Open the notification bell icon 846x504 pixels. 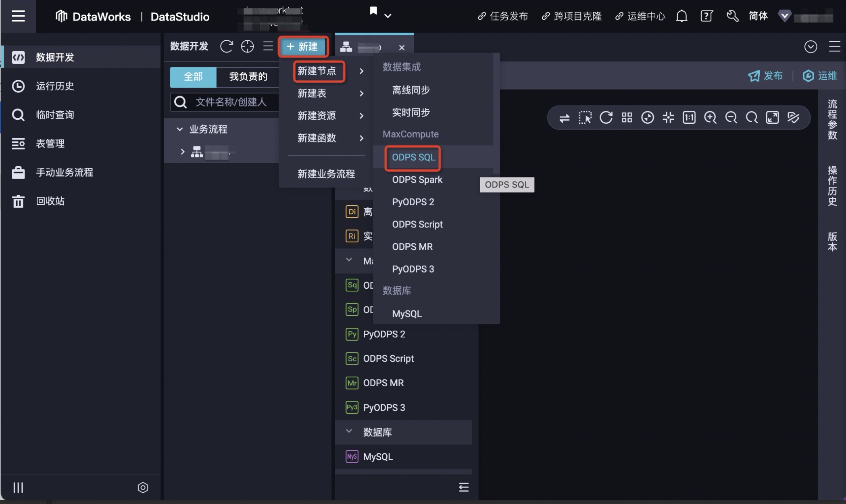click(x=681, y=16)
